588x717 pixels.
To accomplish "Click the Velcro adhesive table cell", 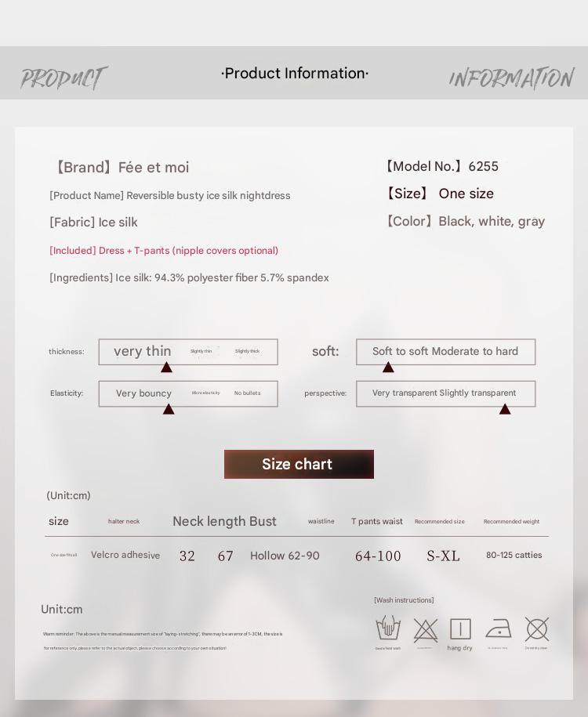I will pos(125,555).
